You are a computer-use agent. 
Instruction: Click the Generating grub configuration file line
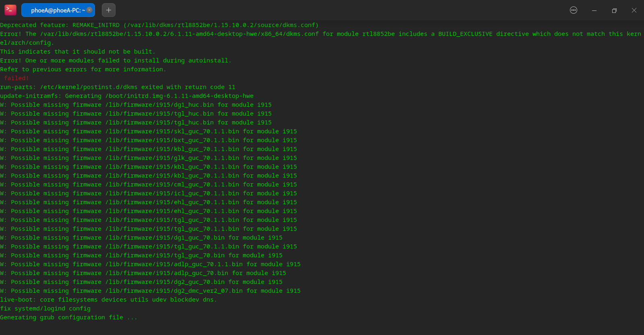pyautogui.click(x=68, y=317)
